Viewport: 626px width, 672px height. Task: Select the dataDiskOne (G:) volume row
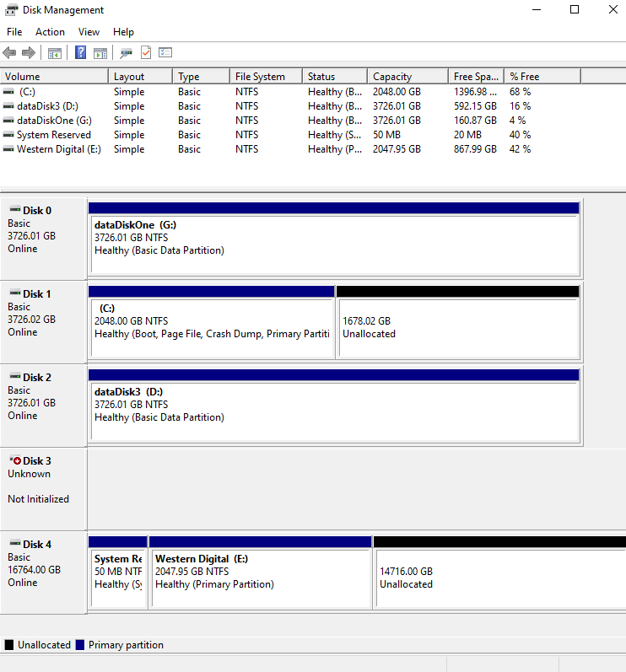[291, 121]
